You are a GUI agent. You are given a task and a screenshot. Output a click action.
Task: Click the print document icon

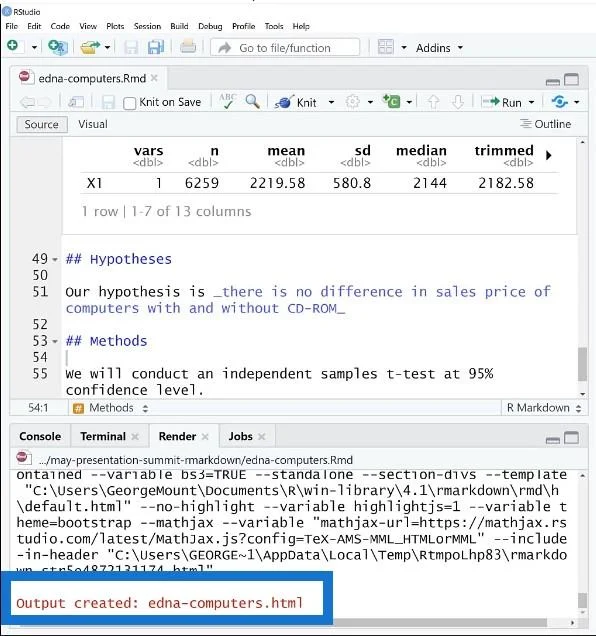pos(188,47)
